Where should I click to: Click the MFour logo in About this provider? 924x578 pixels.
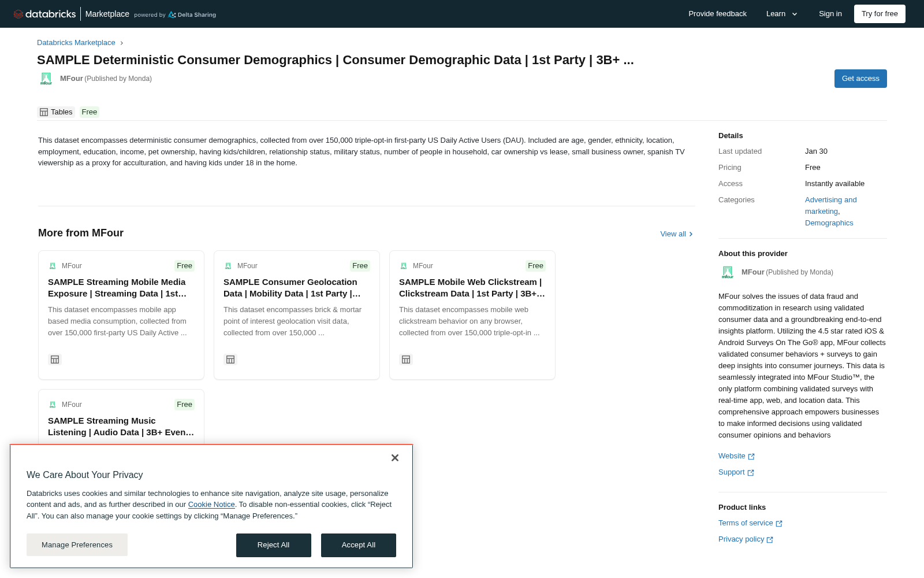728,272
